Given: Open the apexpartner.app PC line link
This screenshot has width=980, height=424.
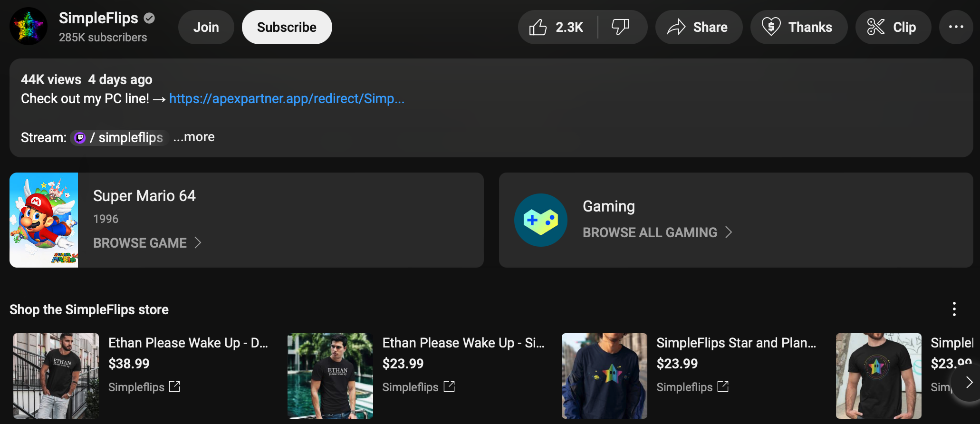Looking at the screenshot, I should pos(287,98).
